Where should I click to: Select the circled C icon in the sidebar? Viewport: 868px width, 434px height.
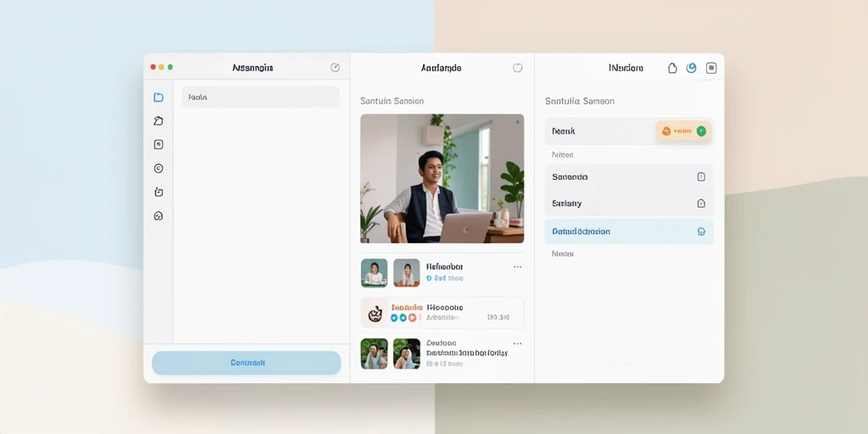159,169
